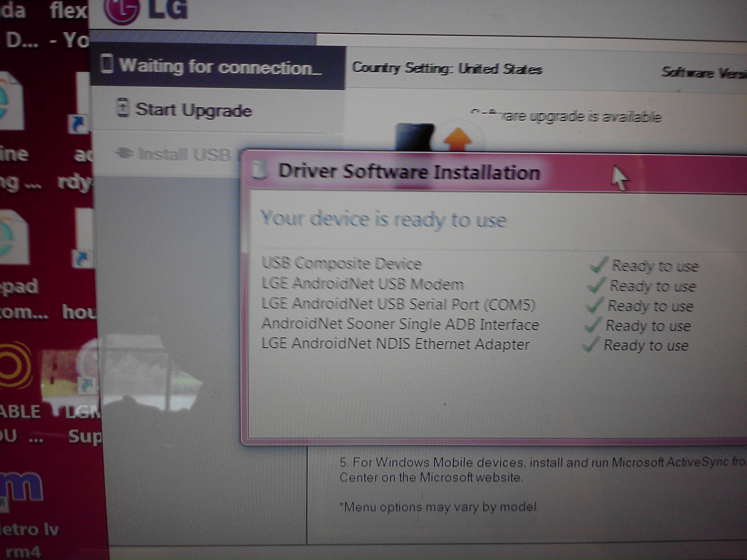Select LGE AndroidNet NDIS Ethernet Adapter row
Image resolution: width=747 pixels, height=560 pixels.
[x=395, y=344]
